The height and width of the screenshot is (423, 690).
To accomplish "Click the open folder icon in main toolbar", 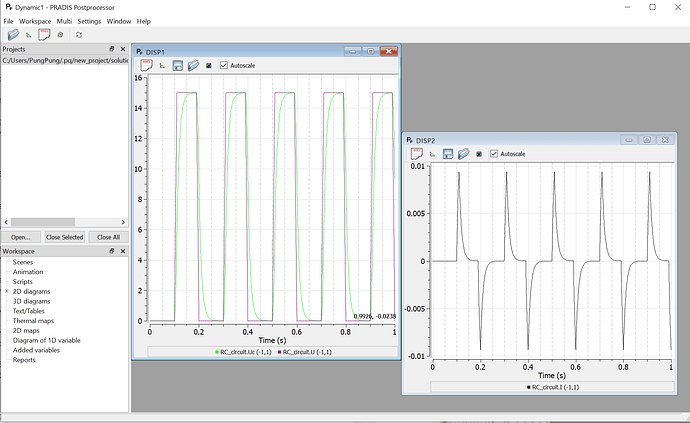I will [13, 35].
